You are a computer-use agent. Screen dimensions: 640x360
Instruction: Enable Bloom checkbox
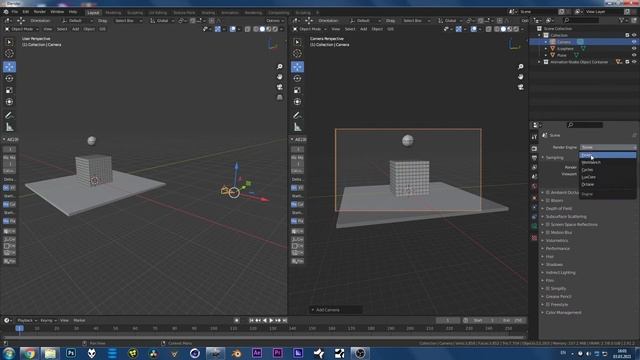tap(548, 200)
